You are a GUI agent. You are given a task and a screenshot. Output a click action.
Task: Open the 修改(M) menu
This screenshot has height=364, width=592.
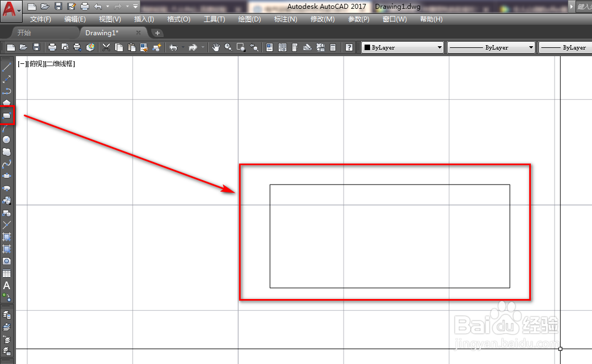point(322,19)
